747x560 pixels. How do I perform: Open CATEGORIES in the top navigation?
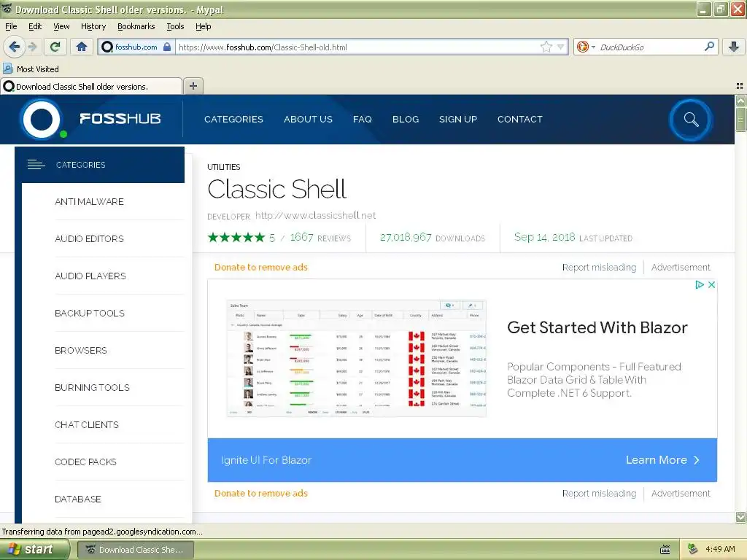click(x=233, y=119)
